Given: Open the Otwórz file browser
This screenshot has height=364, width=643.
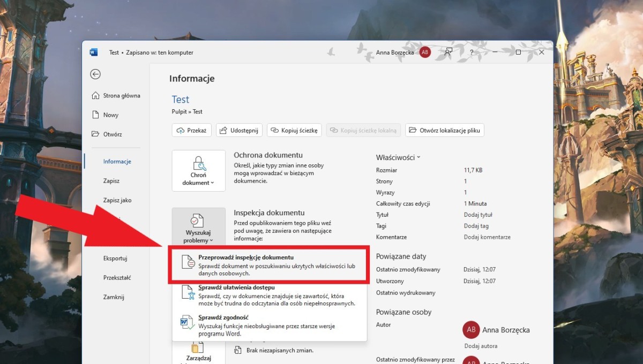Looking at the screenshot, I should [x=107, y=134].
